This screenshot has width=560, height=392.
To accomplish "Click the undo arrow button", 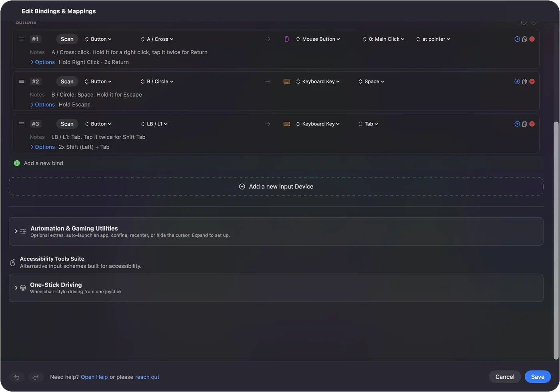I will [17, 377].
